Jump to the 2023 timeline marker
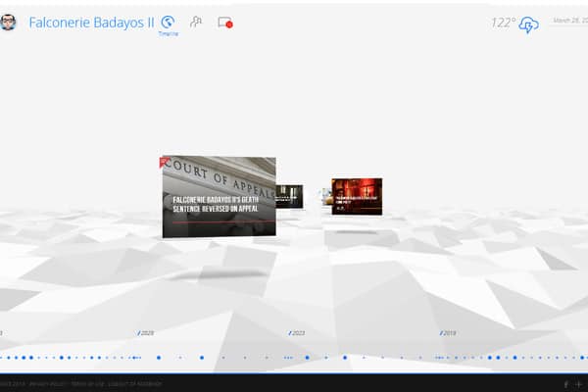588x392 pixels. (x=297, y=333)
